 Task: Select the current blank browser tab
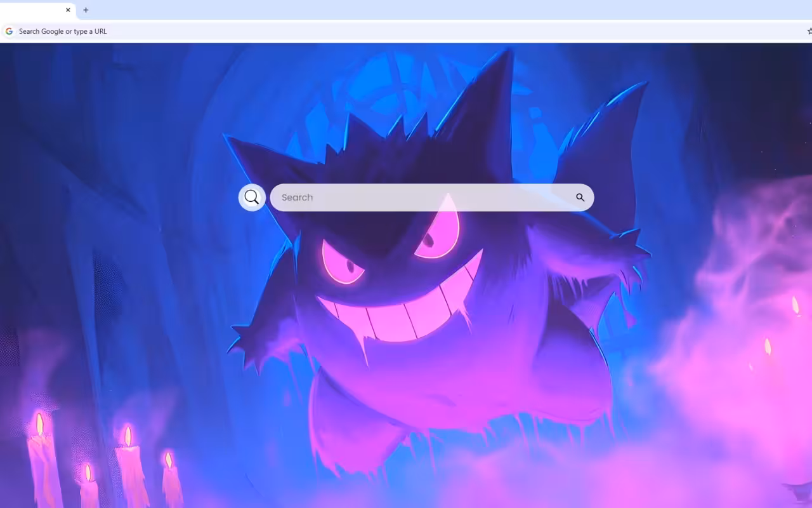38,10
